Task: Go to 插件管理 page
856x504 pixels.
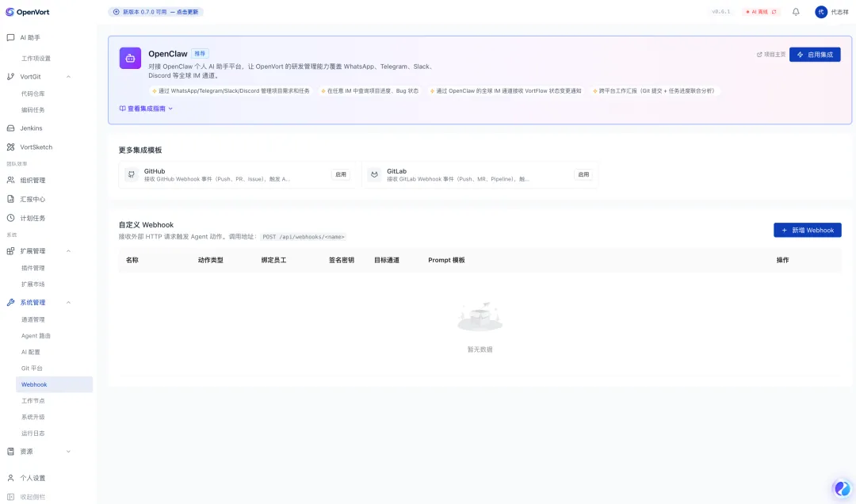Action: point(32,268)
